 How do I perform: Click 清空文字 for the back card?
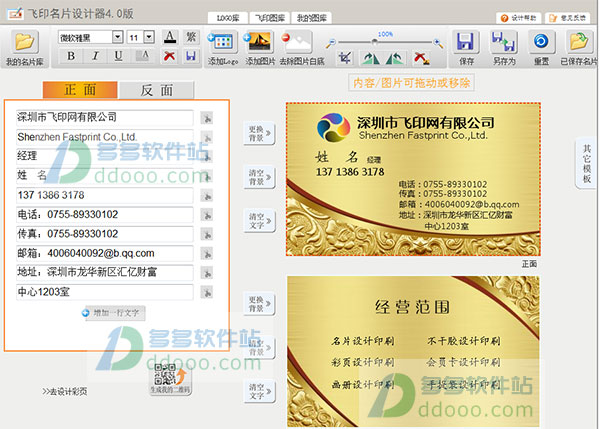(259, 391)
